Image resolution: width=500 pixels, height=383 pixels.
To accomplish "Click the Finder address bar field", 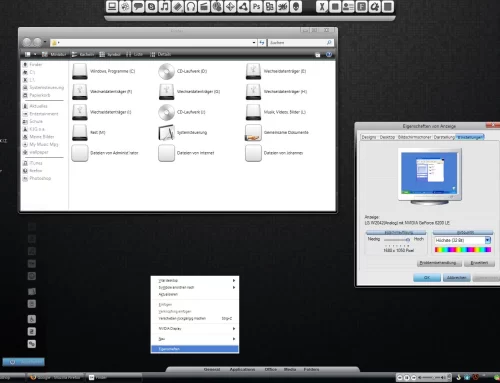I will (153, 43).
